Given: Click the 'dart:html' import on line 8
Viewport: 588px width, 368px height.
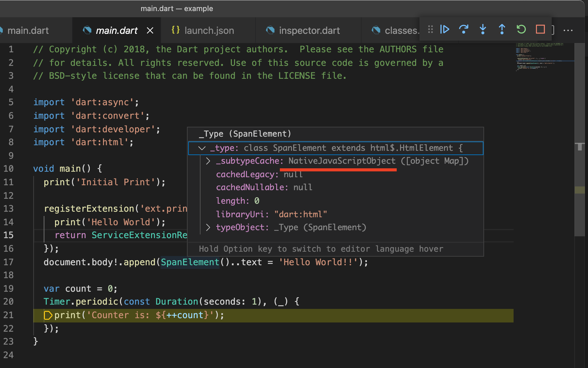Looking at the screenshot, I should click(x=83, y=142).
